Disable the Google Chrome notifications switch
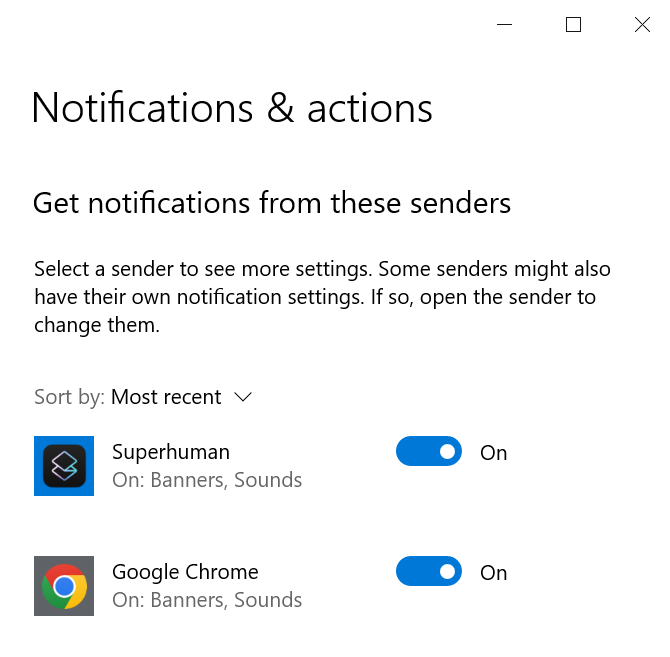The width and height of the screenshot is (670, 657). coord(429,572)
